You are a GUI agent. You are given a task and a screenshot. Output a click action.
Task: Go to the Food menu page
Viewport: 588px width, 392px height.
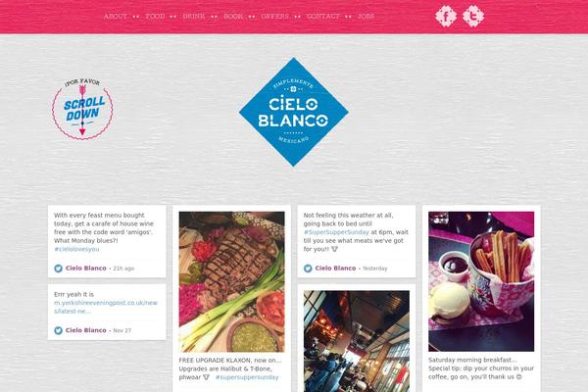click(155, 16)
